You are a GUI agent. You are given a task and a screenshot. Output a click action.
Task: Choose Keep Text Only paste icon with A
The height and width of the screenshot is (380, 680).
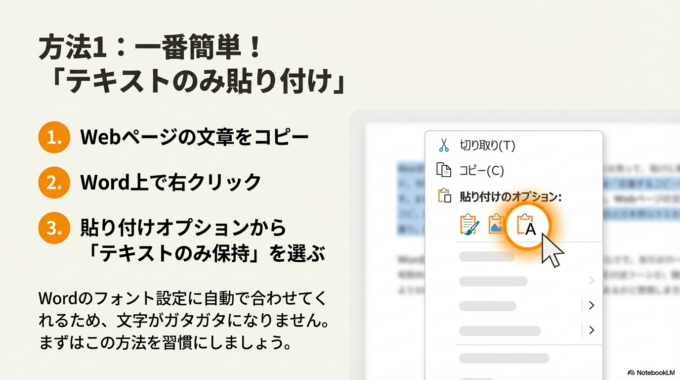(x=526, y=226)
